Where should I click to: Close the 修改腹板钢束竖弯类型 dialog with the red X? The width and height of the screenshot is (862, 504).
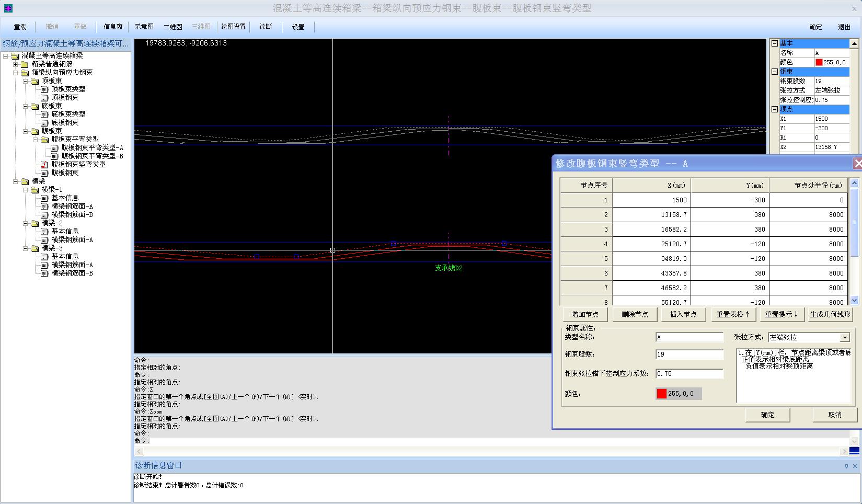point(857,164)
